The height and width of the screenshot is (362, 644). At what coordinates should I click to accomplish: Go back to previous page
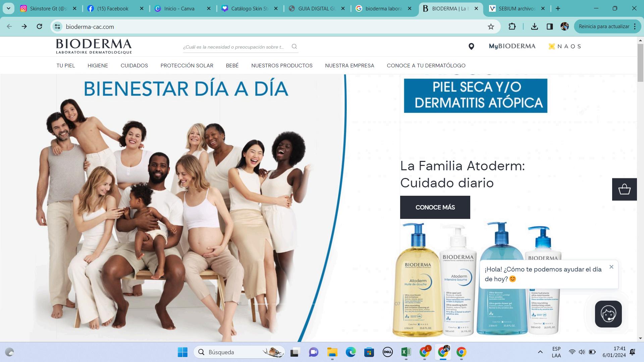coord(9,26)
